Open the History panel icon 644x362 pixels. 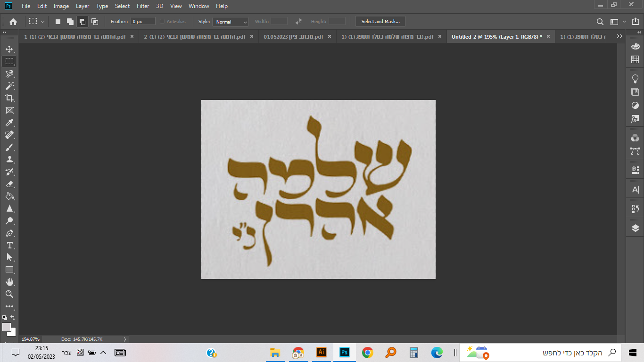(x=635, y=209)
